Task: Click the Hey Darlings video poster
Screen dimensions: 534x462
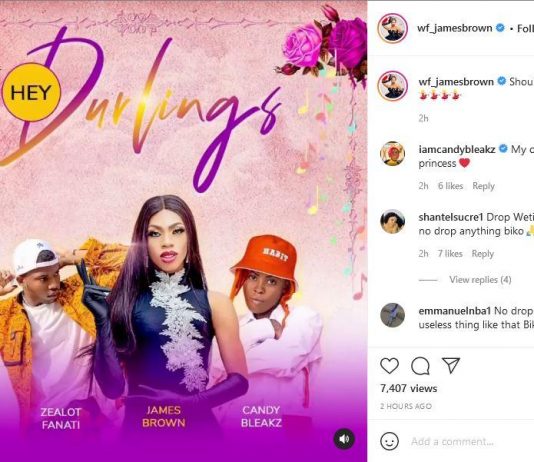Action: 184,231
